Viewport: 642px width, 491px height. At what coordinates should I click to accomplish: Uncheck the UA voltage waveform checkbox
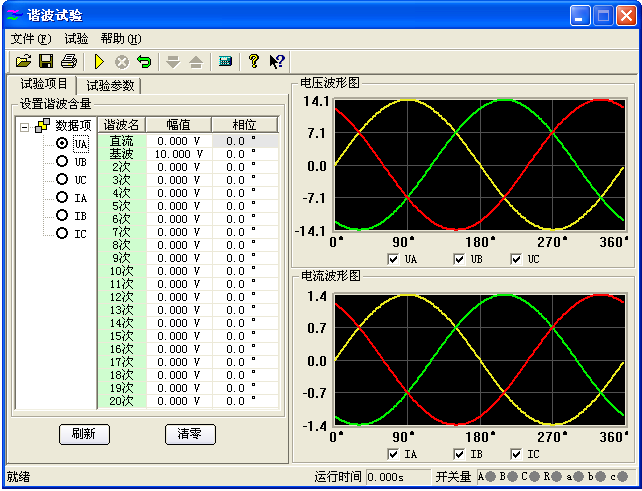[x=394, y=259]
